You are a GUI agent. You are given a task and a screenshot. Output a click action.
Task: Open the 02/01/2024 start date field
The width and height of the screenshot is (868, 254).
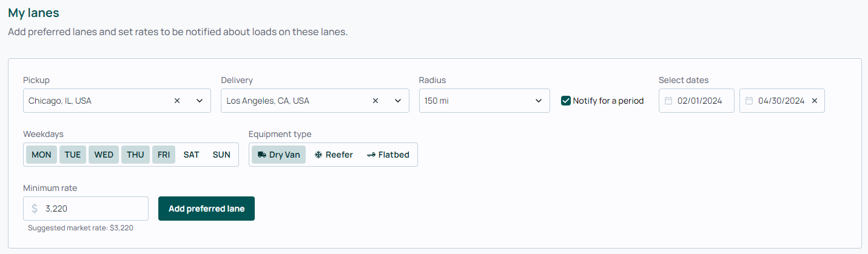[x=696, y=101]
